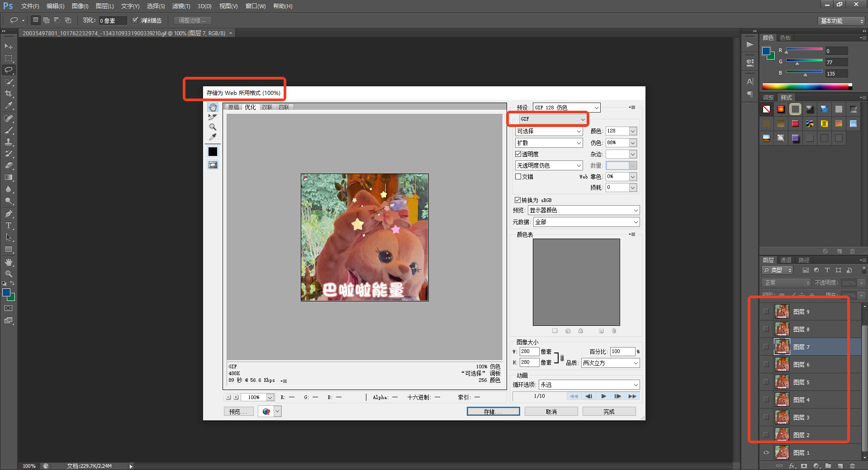This screenshot has height=470, width=868.
Task: Click the 百分比 input field
Action: (623, 351)
